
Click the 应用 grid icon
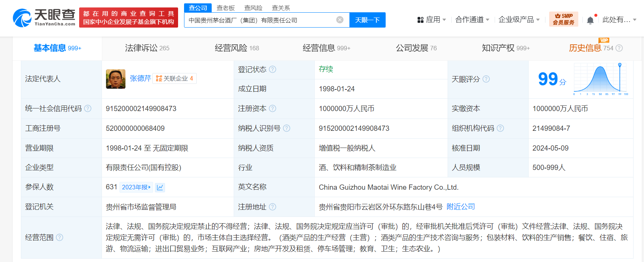pos(420,20)
